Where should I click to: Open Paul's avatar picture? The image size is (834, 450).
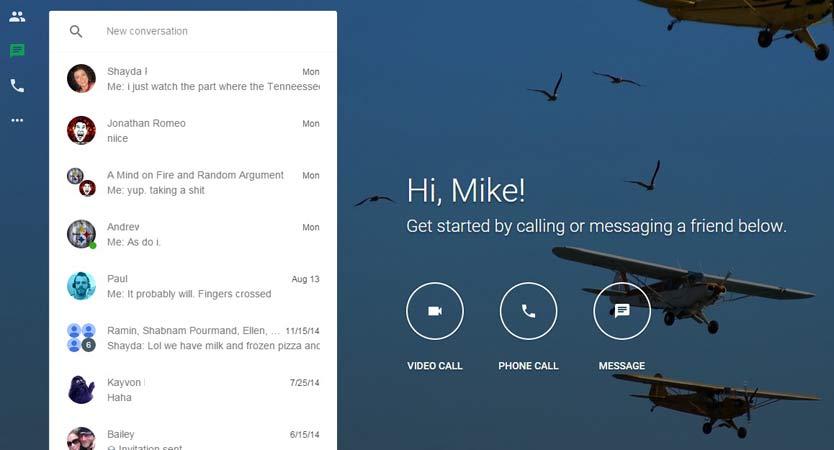pyautogui.click(x=81, y=286)
